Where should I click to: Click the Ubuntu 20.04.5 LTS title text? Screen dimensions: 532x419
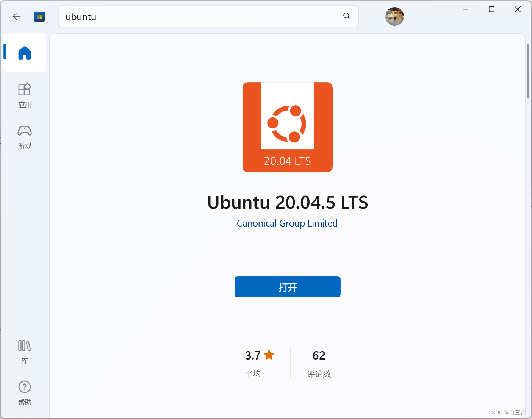click(x=287, y=203)
